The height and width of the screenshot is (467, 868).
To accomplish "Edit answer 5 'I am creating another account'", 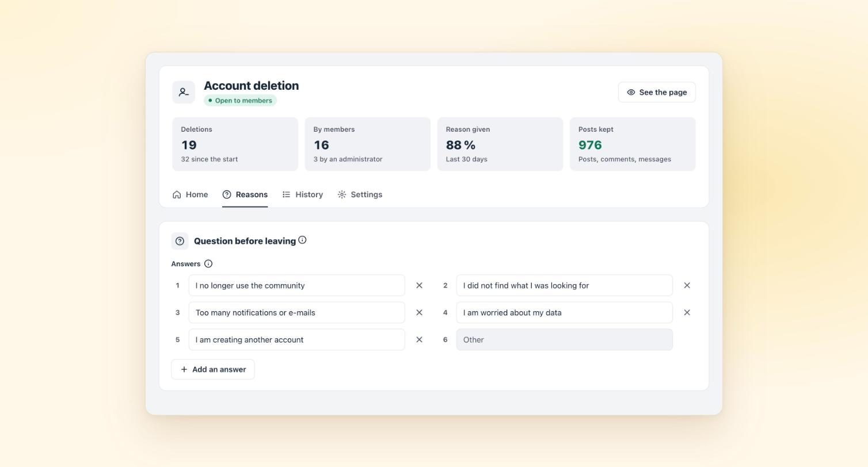I will 297,340.
